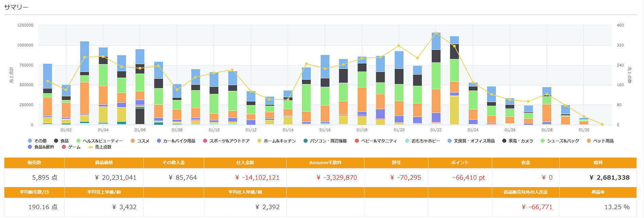This screenshot has height=218, width=644.
Task: Hide the 食品 series in legend
Action: click(61, 141)
